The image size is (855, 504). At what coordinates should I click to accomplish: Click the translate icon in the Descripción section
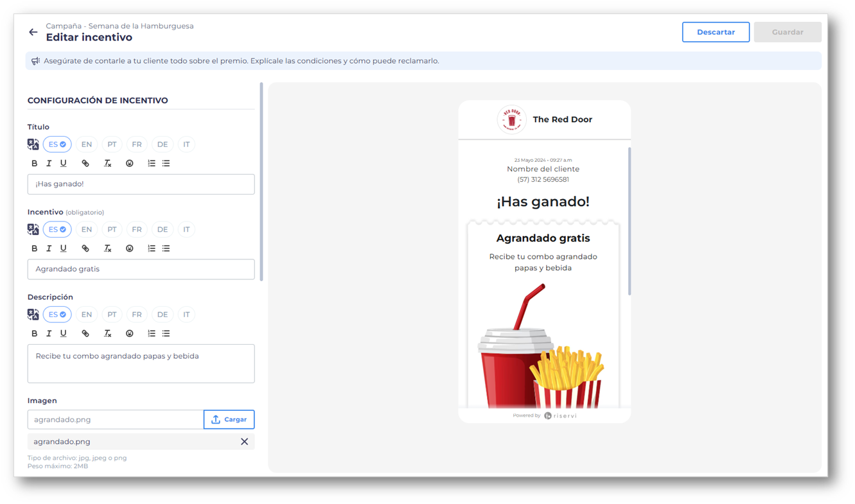click(x=33, y=315)
